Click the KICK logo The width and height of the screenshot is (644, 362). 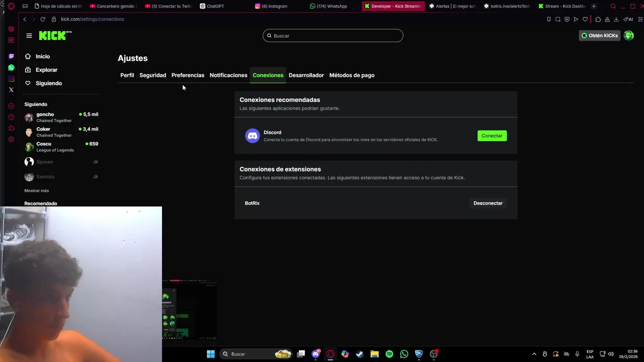pyautogui.click(x=55, y=35)
